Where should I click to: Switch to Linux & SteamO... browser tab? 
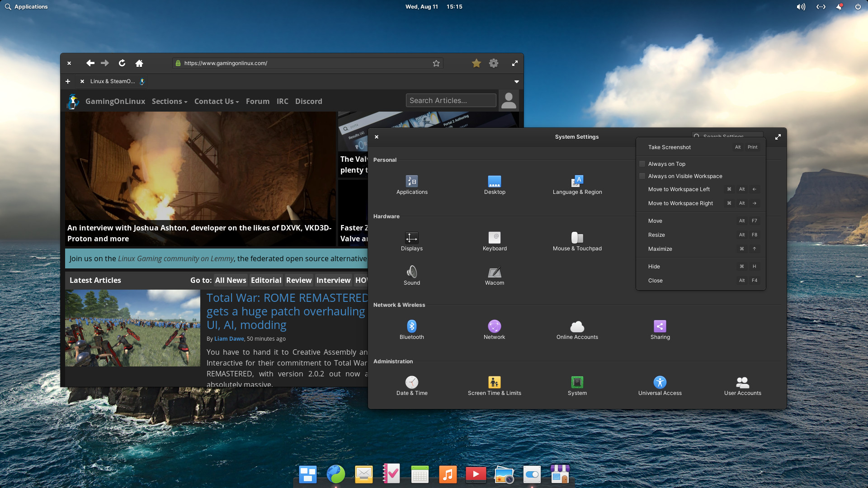113,81
